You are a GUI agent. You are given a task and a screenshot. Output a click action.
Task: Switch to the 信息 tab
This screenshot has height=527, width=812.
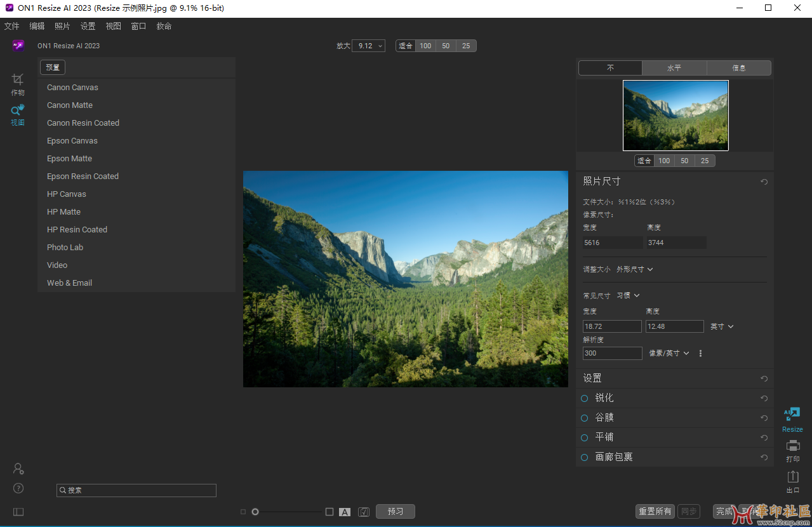[x=739, y=68]
